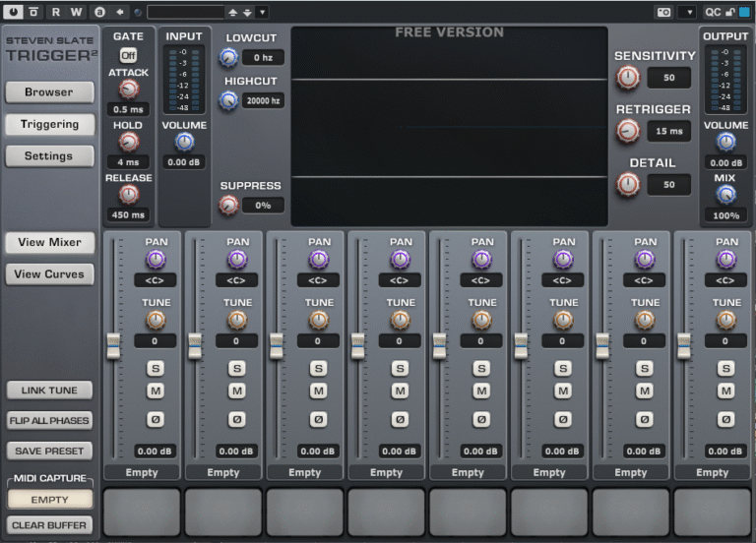Click the Pan knob on the first channel

click(156, 260)
